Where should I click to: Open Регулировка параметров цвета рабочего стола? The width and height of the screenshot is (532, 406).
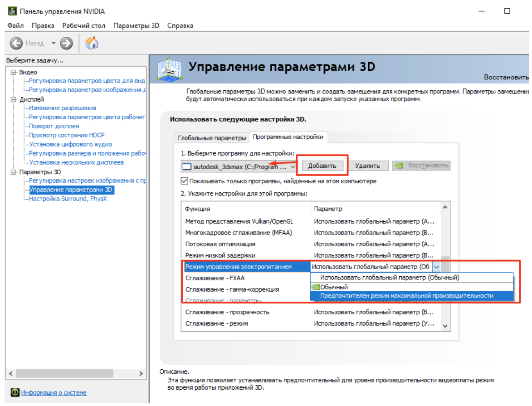click(87, 117)
